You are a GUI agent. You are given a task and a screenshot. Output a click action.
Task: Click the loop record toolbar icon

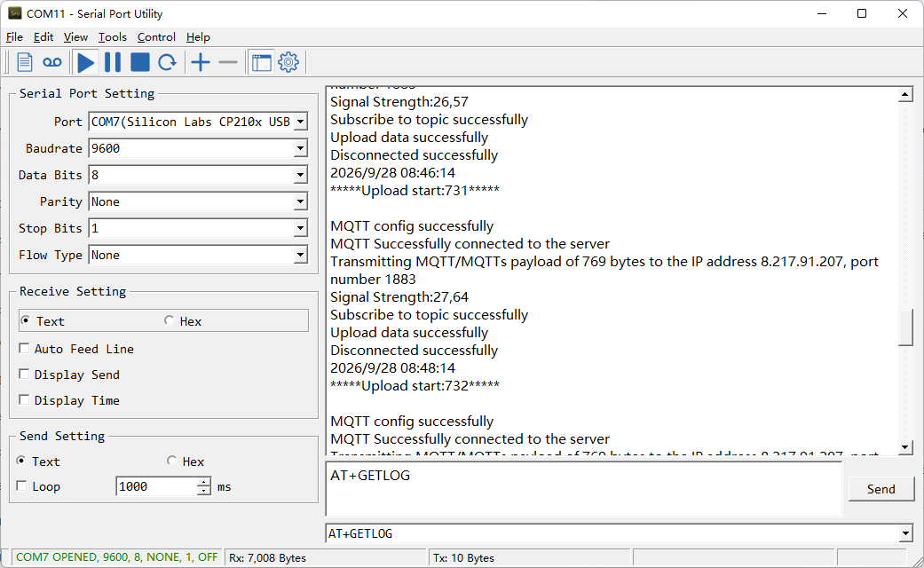click(x=52, y=62)
